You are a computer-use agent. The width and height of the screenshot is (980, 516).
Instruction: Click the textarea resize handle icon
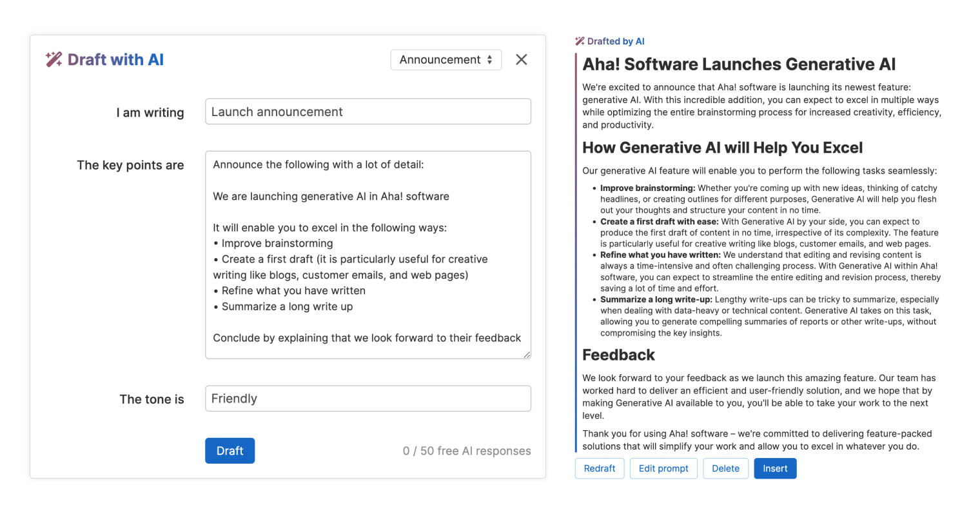point(527,355)
